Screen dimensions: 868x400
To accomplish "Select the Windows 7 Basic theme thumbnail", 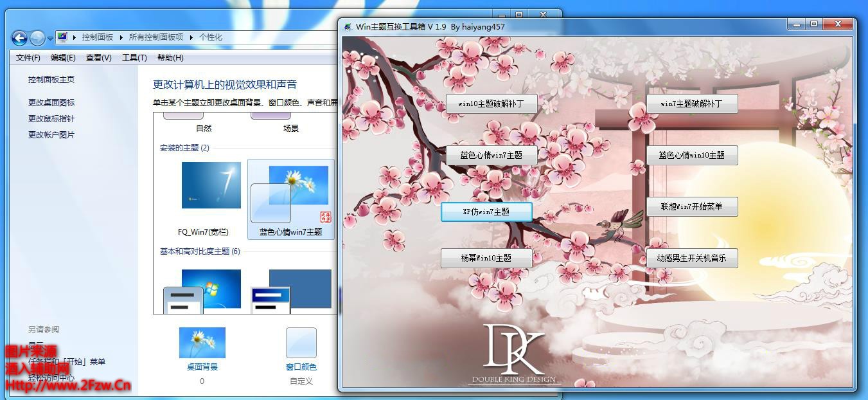I will tap(203, 291).
